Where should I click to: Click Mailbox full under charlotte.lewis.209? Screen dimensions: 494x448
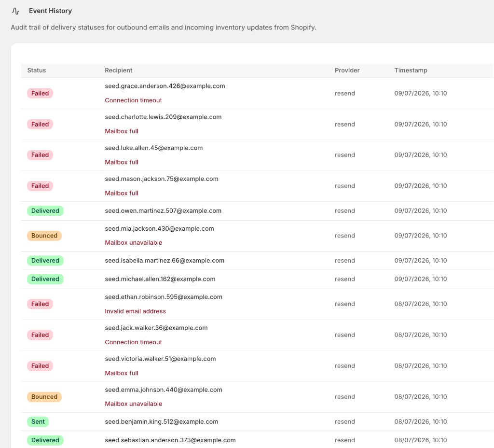coord(122,131)
